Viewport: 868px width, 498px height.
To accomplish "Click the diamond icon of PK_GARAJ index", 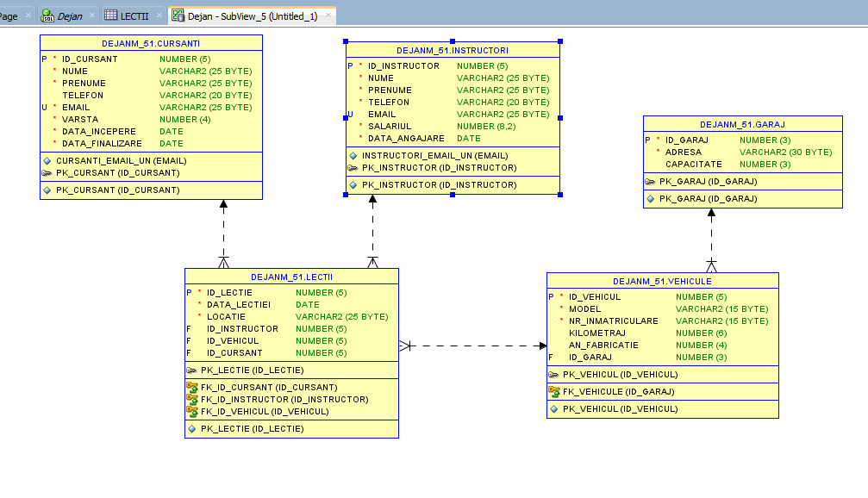I will (x=651, y=199).
